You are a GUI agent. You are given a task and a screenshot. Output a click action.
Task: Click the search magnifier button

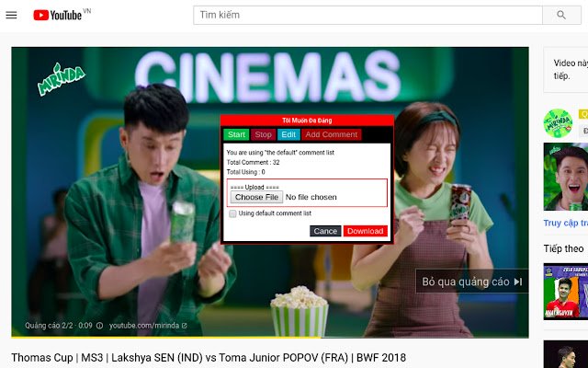tap(561, 15)
